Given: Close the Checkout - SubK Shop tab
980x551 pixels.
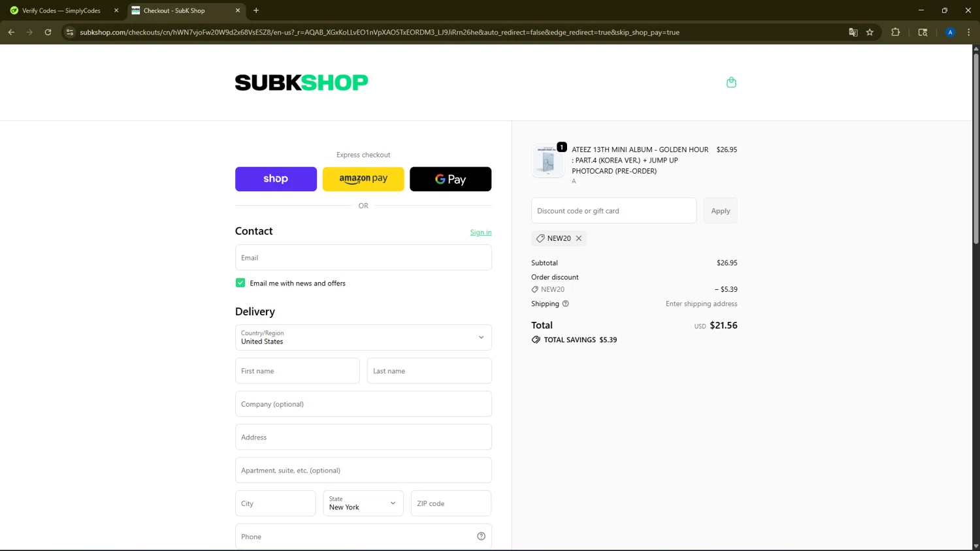Looking at the screenshot, I should tap(238, 10).
